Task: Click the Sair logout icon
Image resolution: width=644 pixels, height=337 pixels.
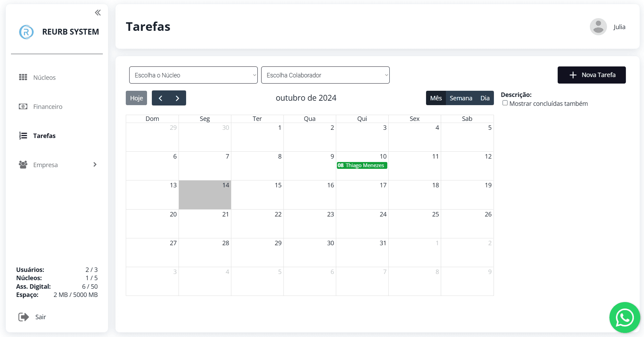Action: pos(24,317)
